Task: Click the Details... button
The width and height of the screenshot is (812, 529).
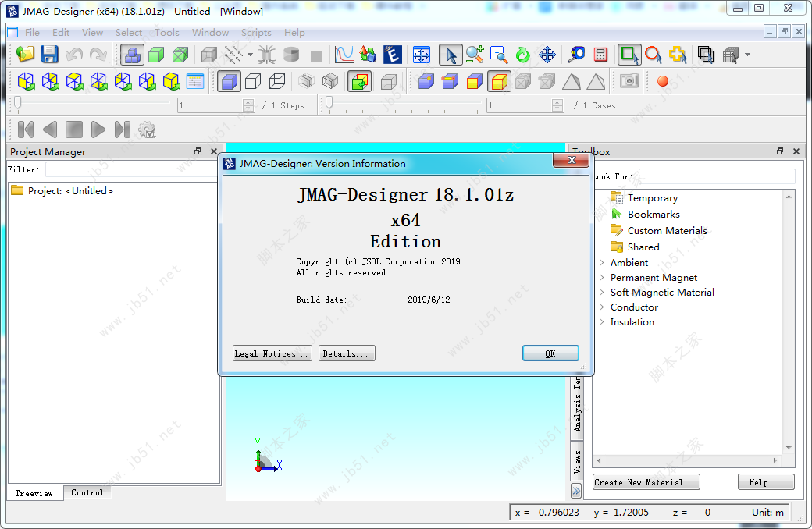Action: click(x=347, y=353)
